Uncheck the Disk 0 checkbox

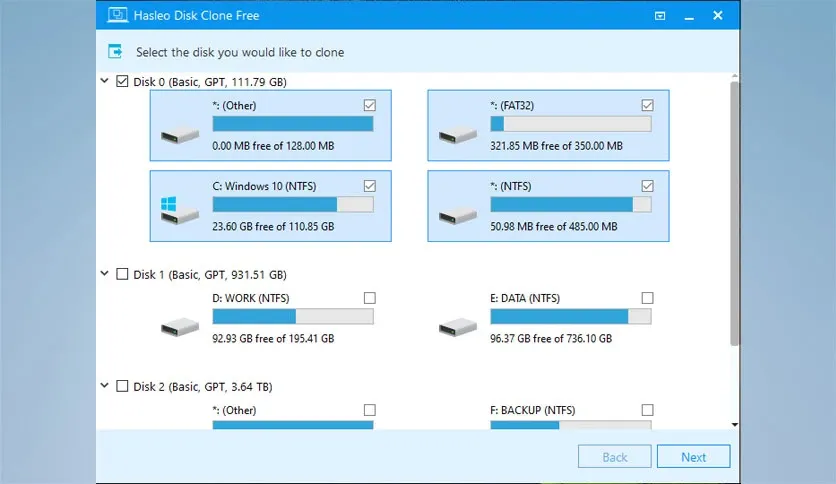[122, 81]
